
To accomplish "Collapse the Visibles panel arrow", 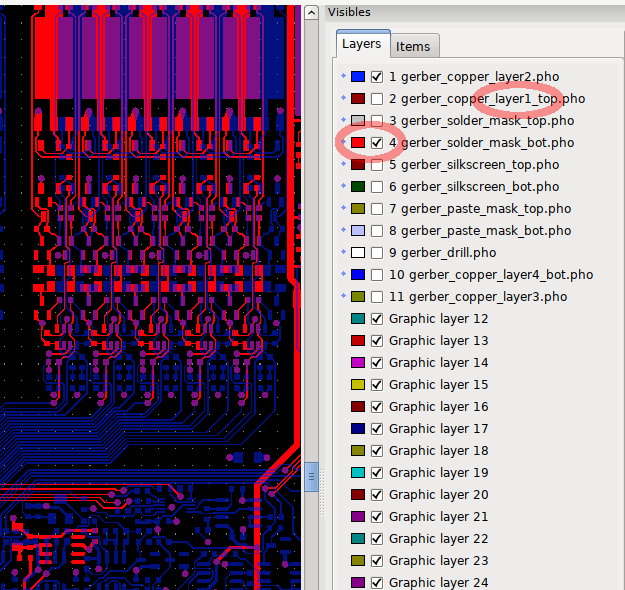I will pyautogui.click(x=312, y=12).
